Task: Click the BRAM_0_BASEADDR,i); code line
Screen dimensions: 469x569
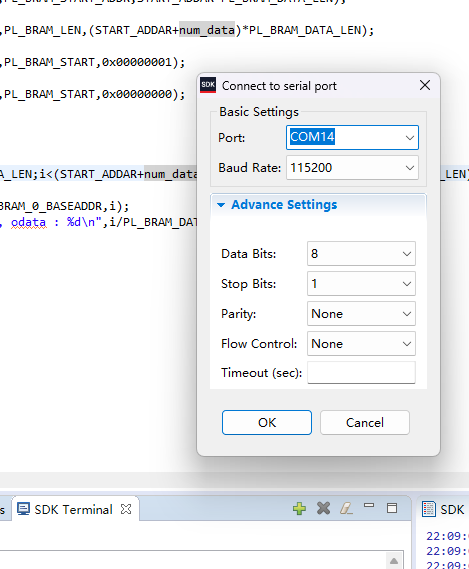Action: click(64, 206)
